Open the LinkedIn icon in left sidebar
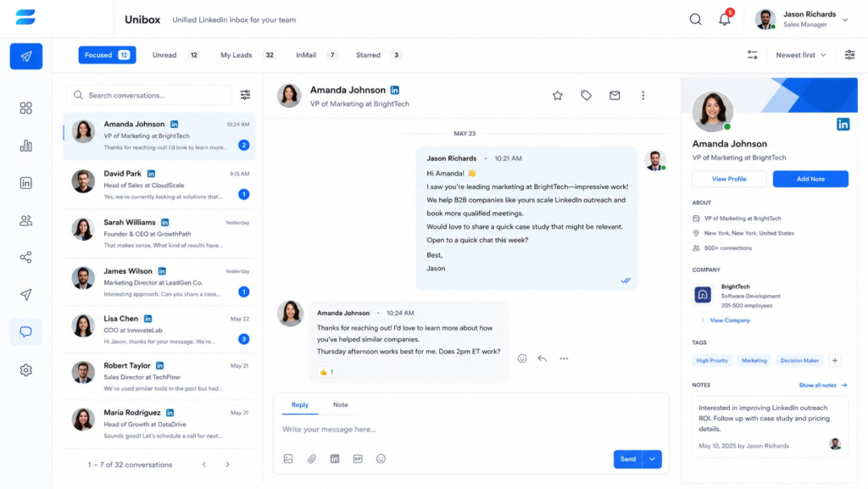This screenshot has width=868, height=489. tap(26, 183)
